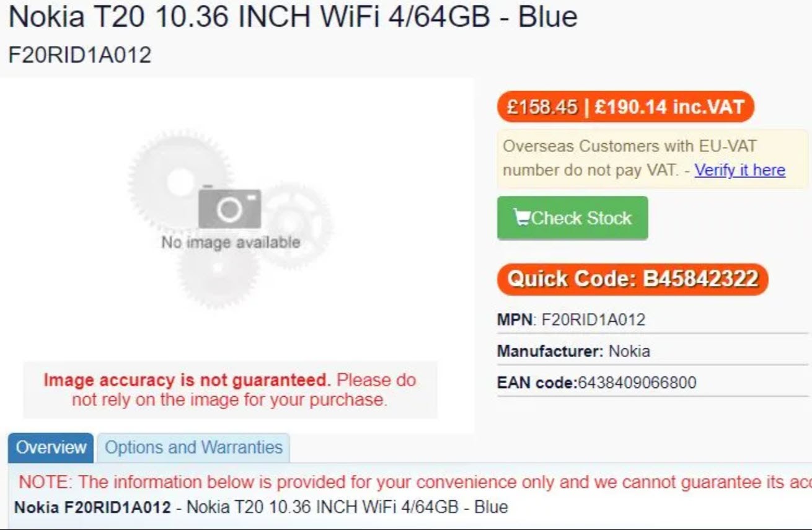Click the No image available text

[x=231, y=242]
